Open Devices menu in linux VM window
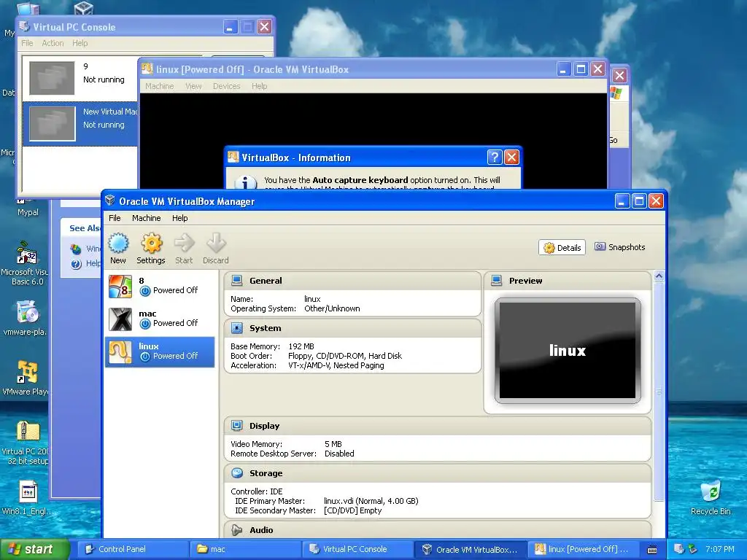747x560 pixels. [226, 86]
